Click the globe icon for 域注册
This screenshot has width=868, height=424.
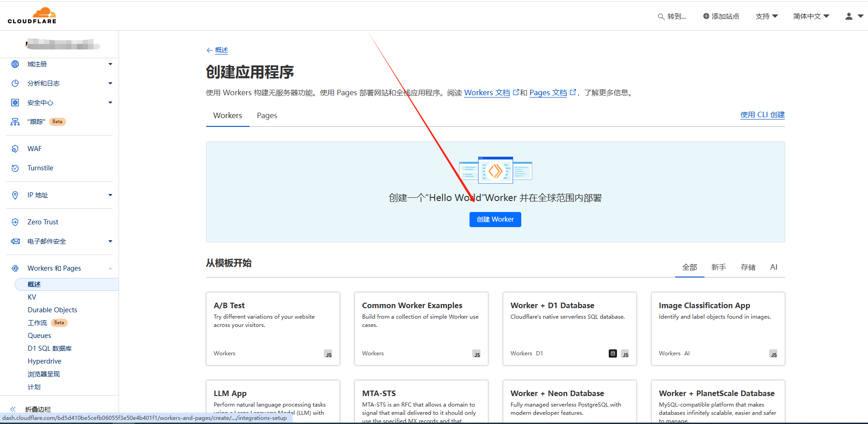15,64
